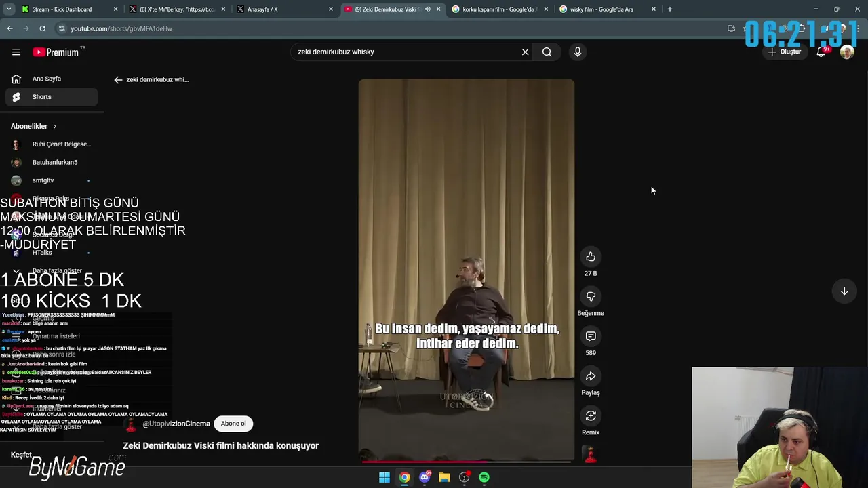Start voice search with the microphone
Screen dimensions: 868x488
pyautogui.click(x=578, y=52)
